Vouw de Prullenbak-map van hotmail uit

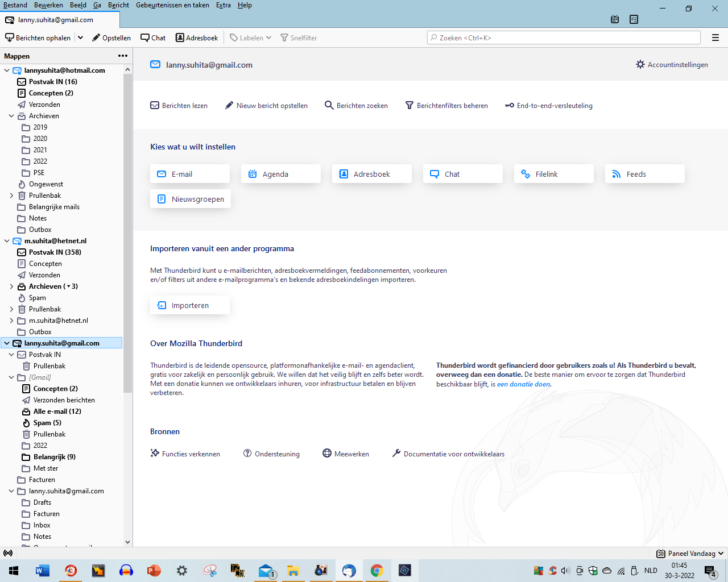point(12,195)
